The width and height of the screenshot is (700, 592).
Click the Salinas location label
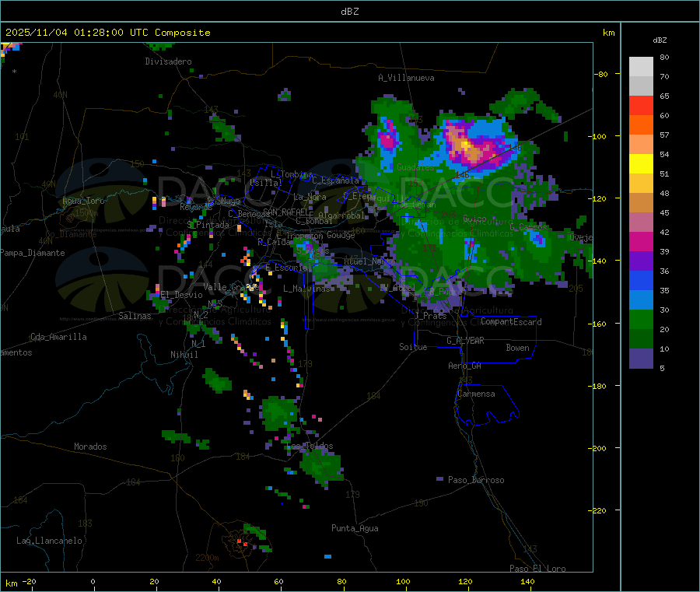pos(135,316)
